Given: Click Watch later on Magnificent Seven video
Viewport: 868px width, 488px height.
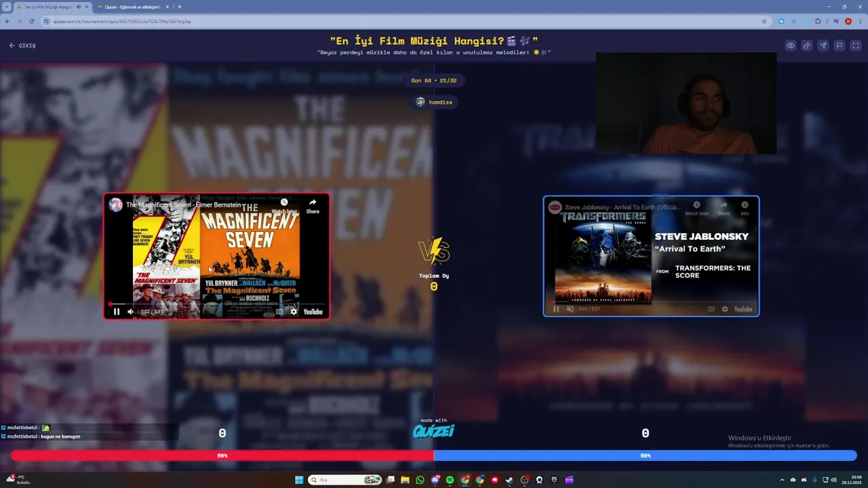Looking at the screenshot, I should coord(285,205).
